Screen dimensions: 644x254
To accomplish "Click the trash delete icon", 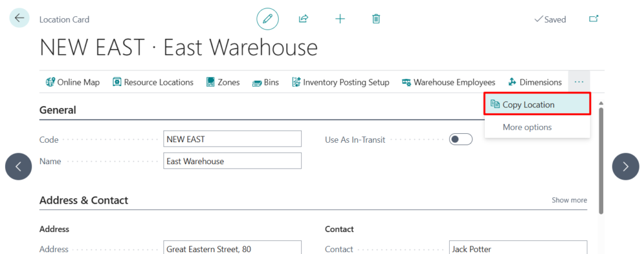I will (x=376, y=19).
